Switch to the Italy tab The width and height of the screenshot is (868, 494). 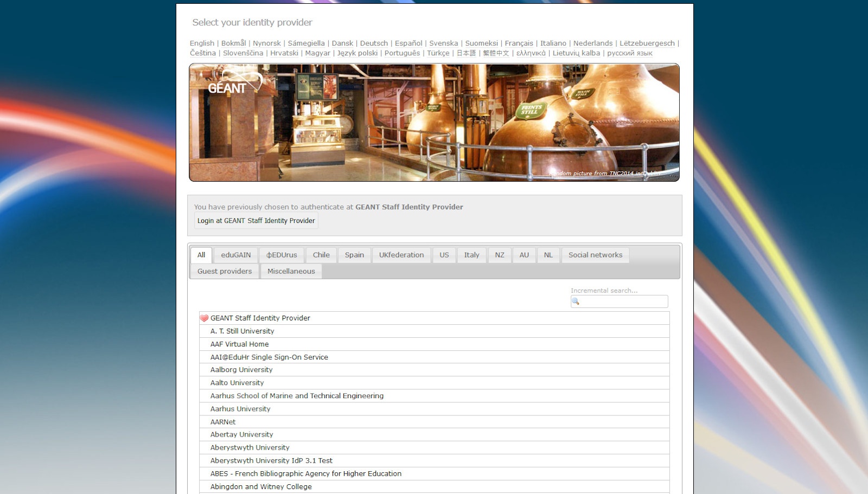tap(472, 255)
